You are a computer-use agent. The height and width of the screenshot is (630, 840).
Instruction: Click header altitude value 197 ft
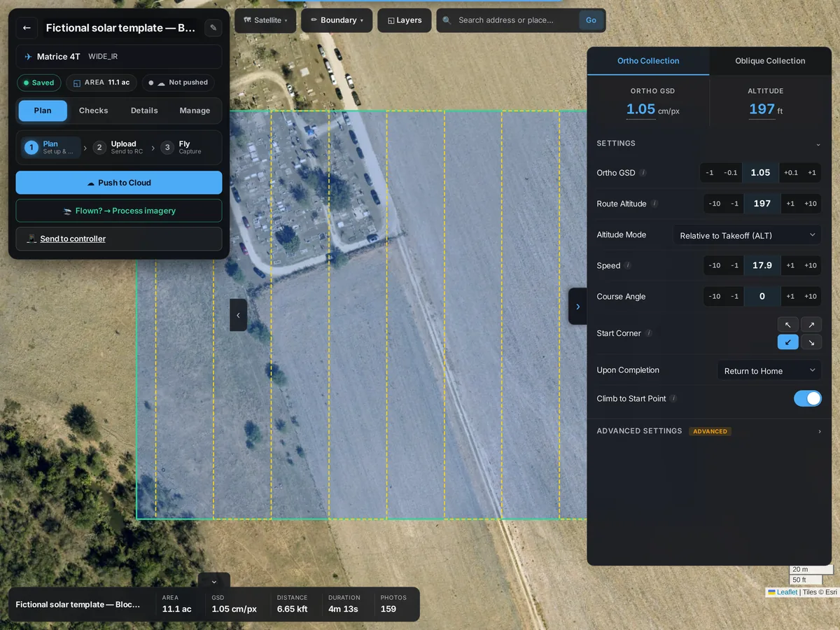(x=765, y=109)
